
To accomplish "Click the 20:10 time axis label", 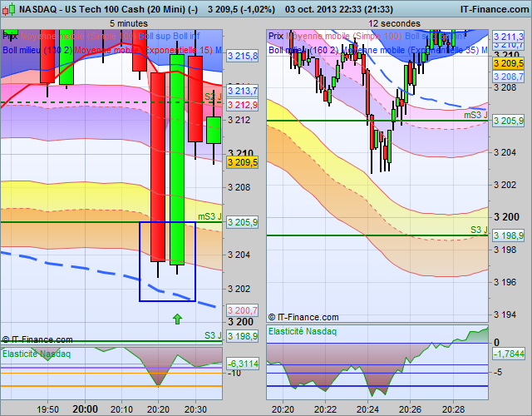I will click(x=121, y=409).
